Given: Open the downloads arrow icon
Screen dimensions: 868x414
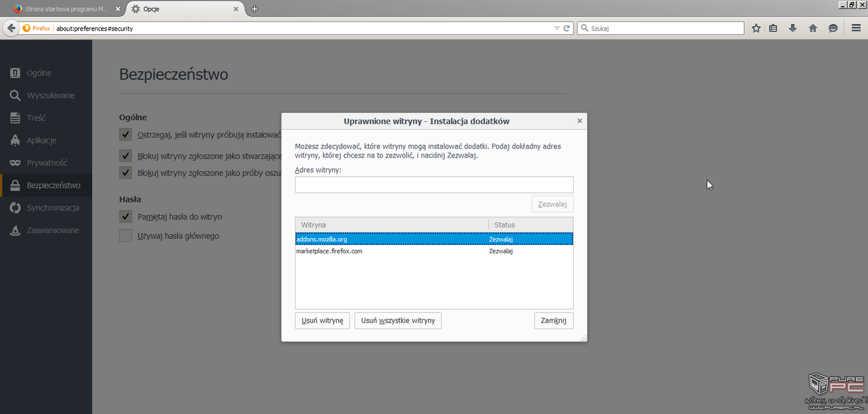Looking at the screenshot, I should click(x=792, y=28).
